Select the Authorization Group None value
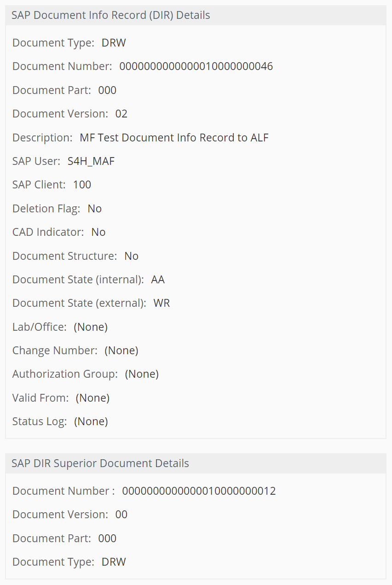The width and height of the screenshot is (392, 585). [141, 374]
